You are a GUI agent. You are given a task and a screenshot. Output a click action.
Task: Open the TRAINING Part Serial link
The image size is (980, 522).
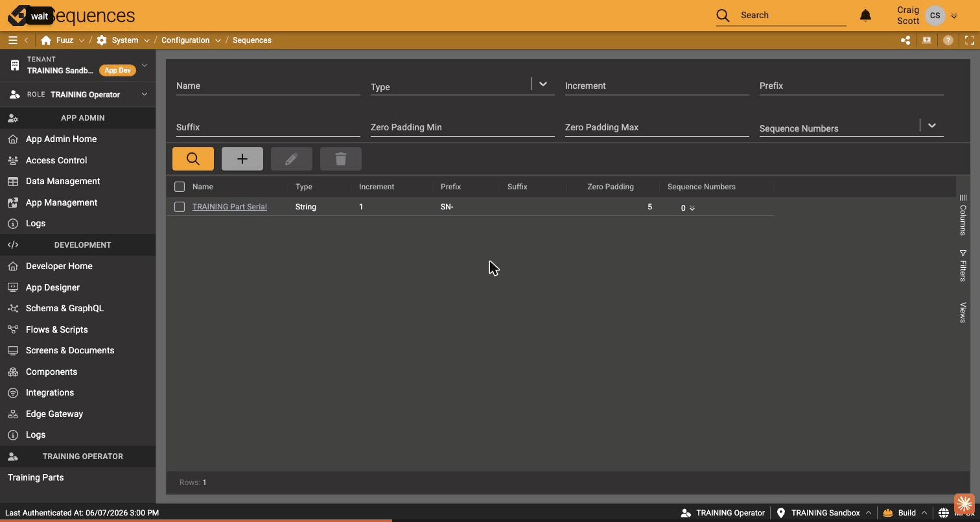coord(229,207)
